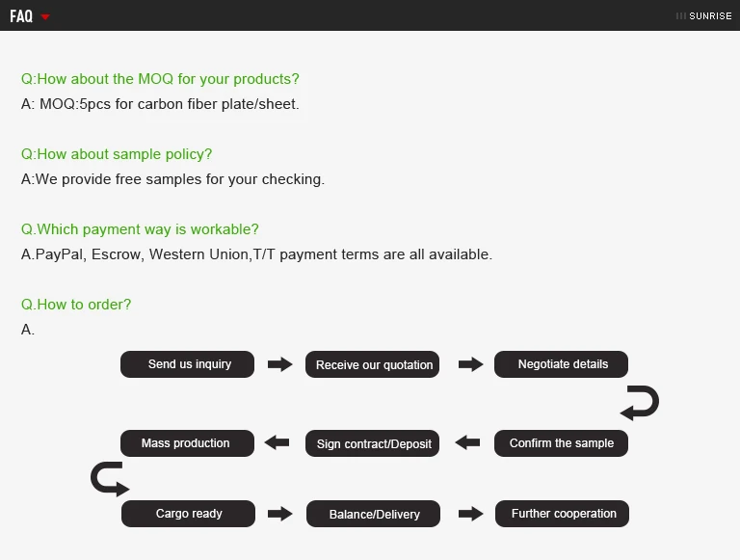Select Receive our quotation step
This screenshot has width=740, height=560.
372,364
